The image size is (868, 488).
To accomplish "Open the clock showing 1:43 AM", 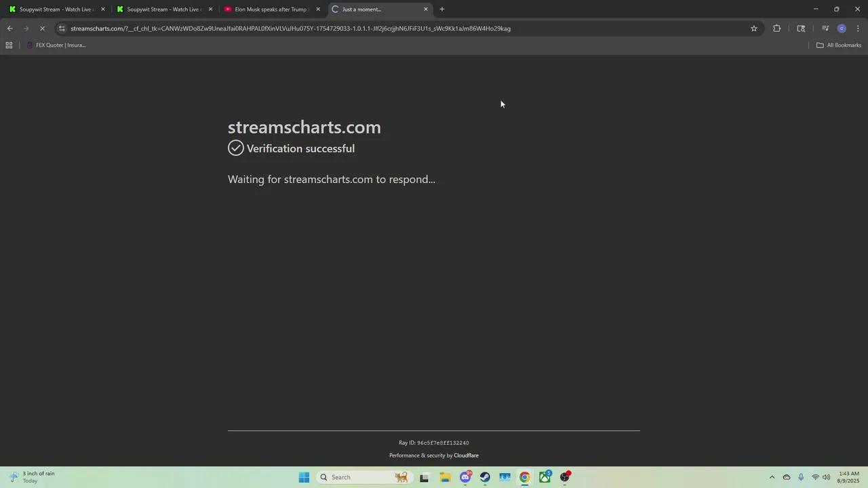I will tap(849, 477).
